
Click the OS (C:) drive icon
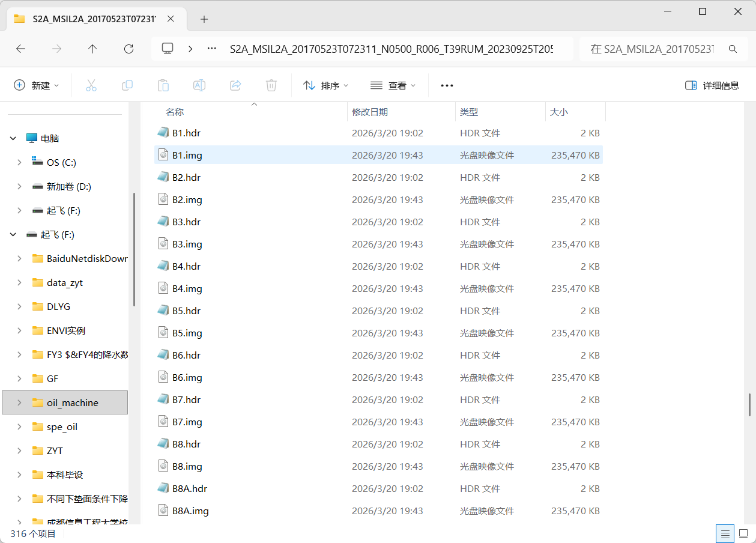[38, 162]
